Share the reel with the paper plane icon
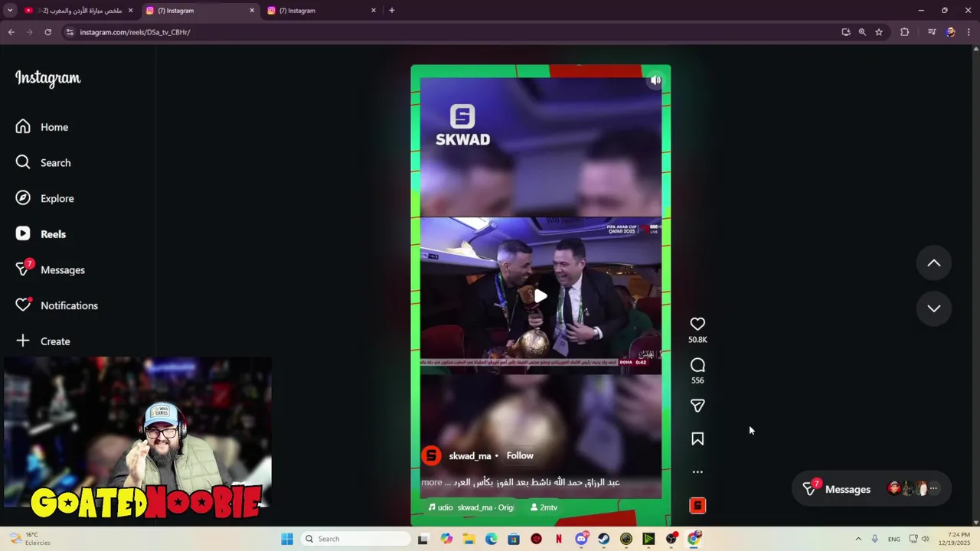980x551 pixels. (x=697, y=406)
